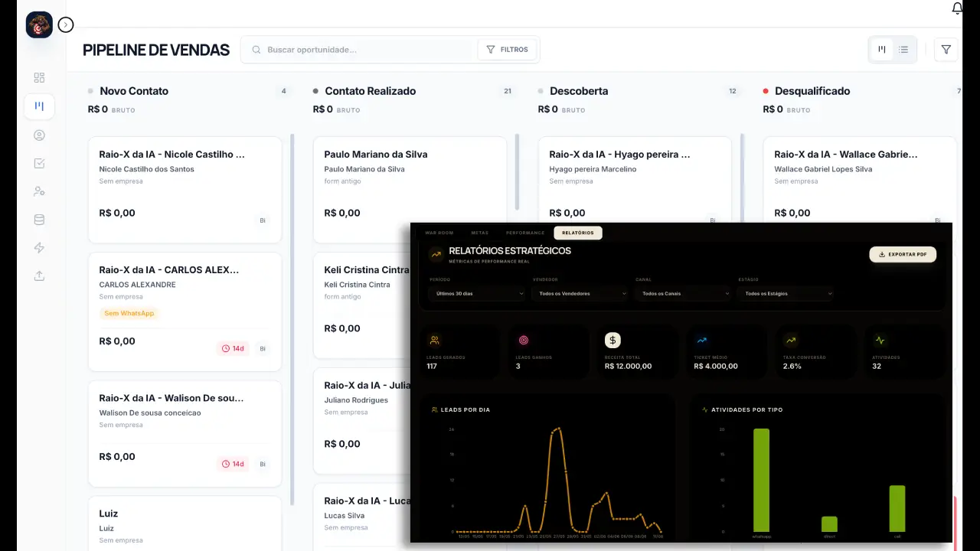The height and width of the screenshot is (551, 980).
Task: Expand the sidebar with the arrow button
Action: pyautogui.click(x=66, y=25)
